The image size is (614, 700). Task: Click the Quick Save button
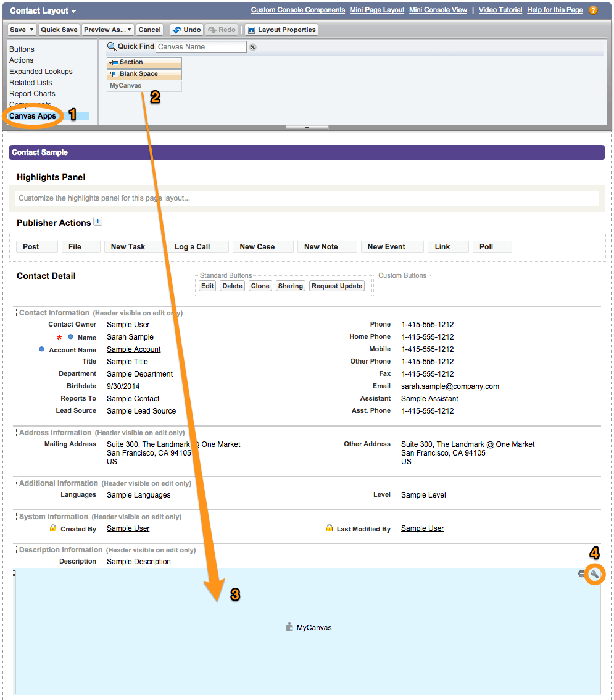click(59, 29)
